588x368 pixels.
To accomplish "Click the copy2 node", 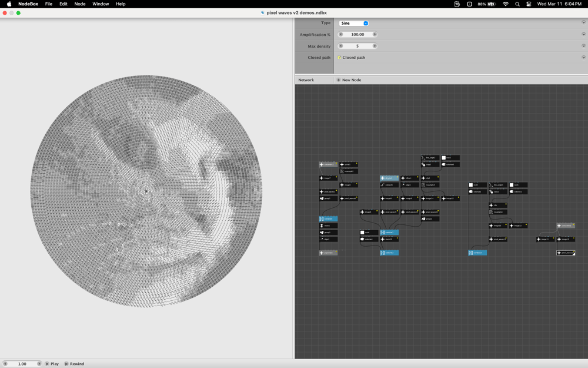I will (430, 164).
